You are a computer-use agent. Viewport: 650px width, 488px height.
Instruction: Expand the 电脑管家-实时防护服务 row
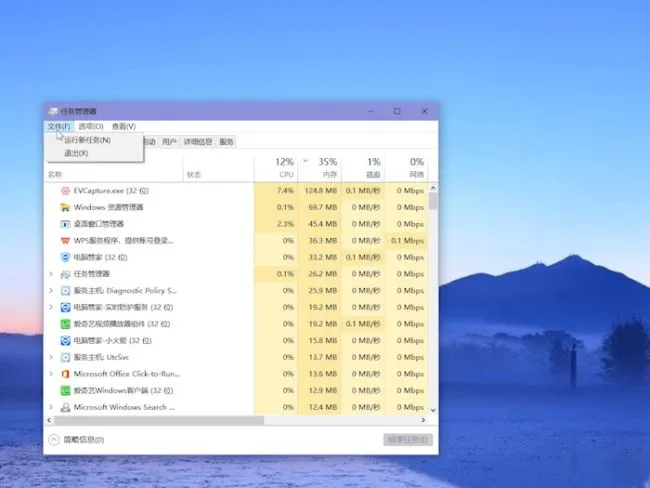[x=51, y=307]
